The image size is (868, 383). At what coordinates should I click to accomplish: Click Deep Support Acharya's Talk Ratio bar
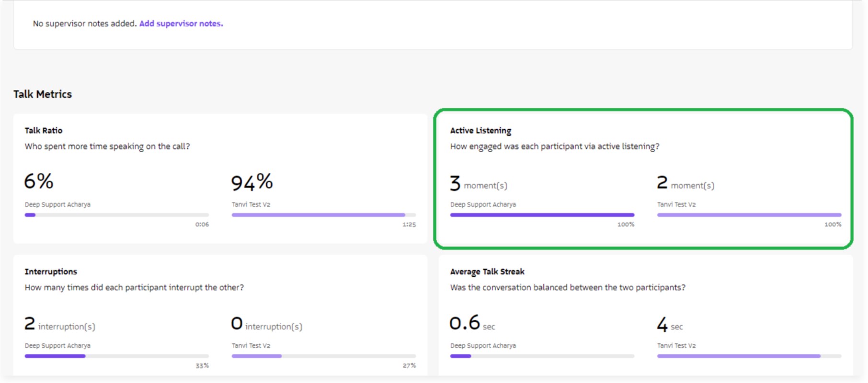[116, 215]
